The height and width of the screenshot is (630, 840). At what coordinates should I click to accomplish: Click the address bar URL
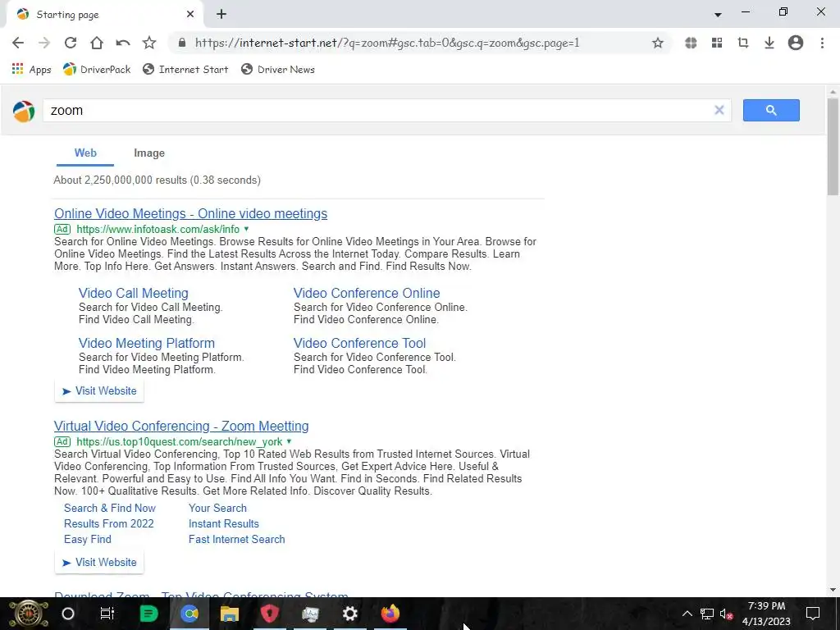[x=387, y=43]
